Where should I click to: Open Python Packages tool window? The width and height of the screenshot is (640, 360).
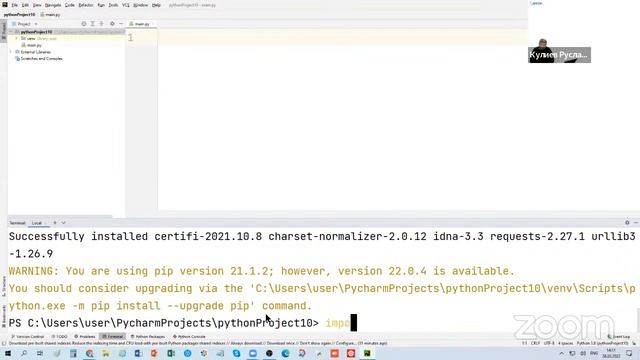point(148,337)
